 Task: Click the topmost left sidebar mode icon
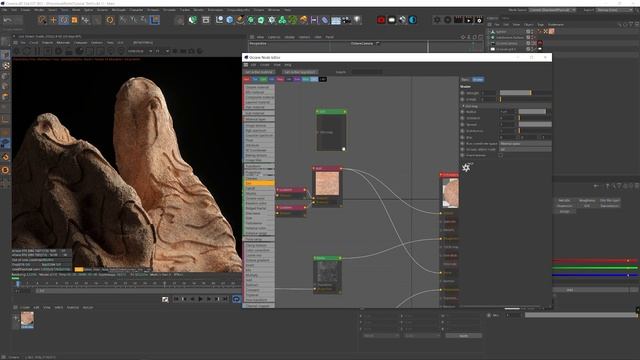[5, 41]
